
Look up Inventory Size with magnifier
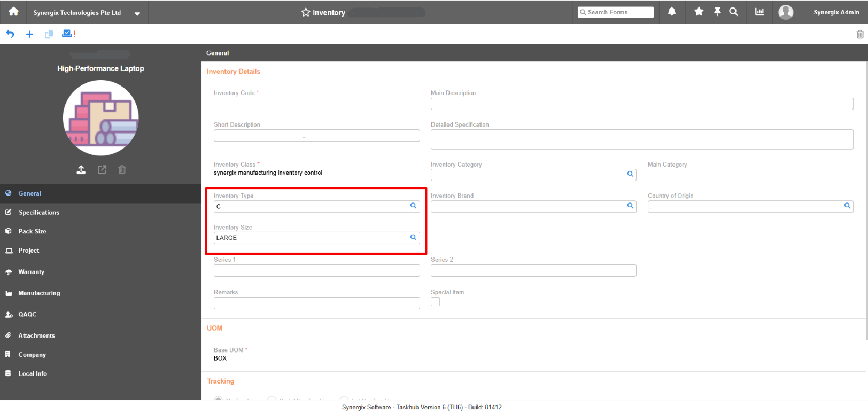[x=413, y=237]
